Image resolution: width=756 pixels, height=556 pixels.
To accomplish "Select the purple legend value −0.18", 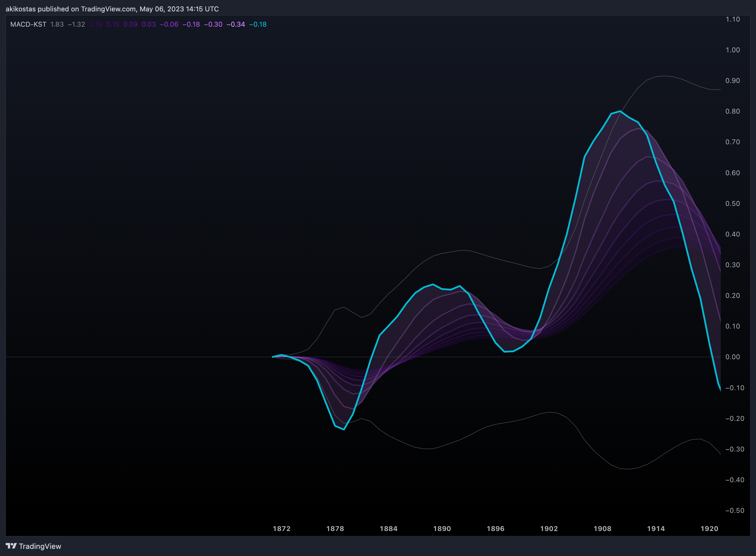I will coord(191,25).
